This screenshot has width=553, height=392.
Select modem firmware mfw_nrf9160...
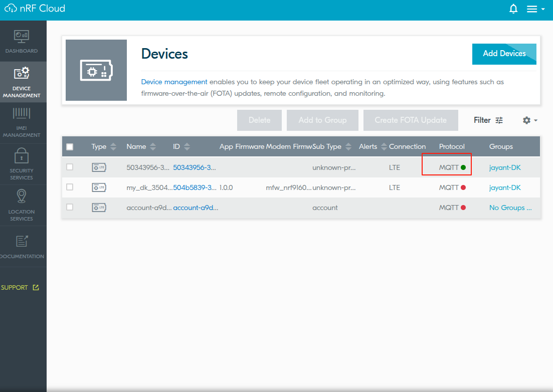(x=288, y=187)
